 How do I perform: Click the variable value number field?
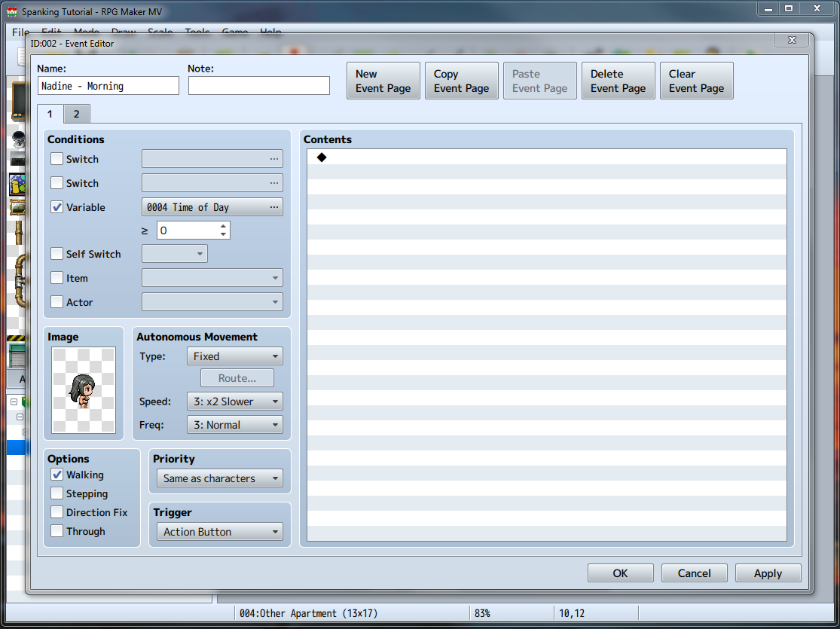click(x=188, y=231)
